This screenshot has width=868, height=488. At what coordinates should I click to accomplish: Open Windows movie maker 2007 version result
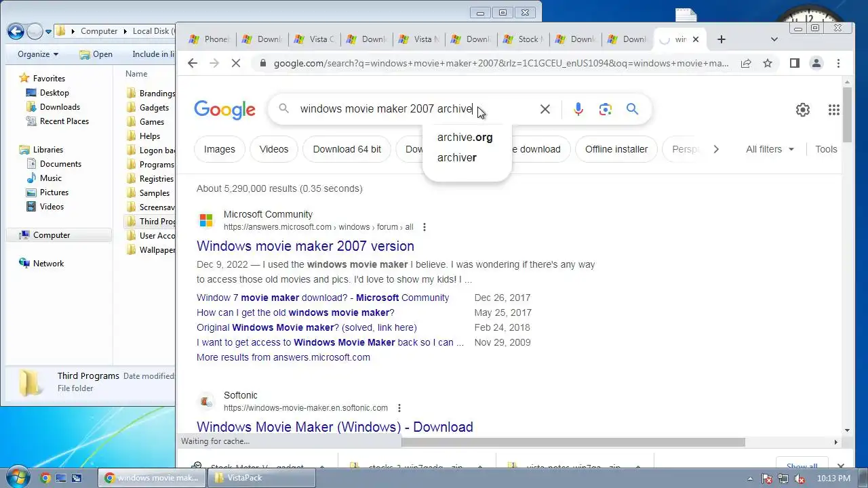click(x=305, y=246)
